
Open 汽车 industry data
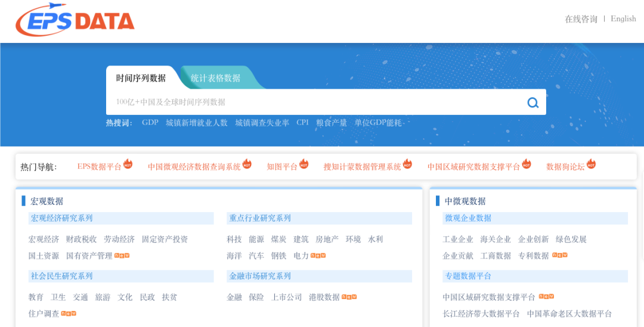(256, 256)
